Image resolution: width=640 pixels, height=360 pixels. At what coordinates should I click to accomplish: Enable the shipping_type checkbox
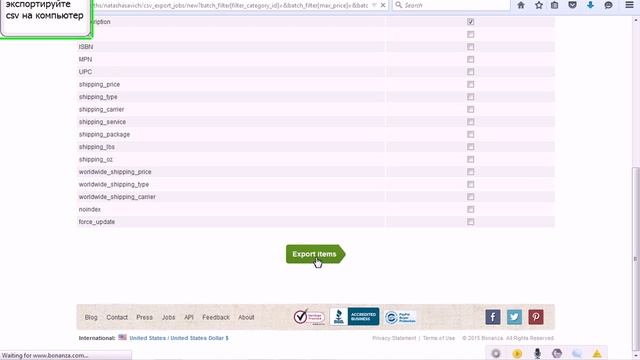tap(471, 97)
